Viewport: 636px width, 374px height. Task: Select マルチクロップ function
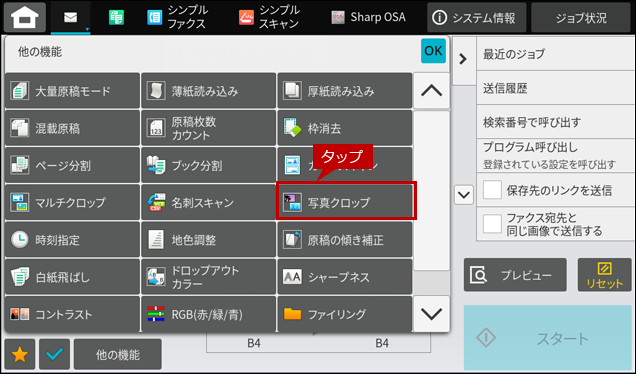pyautogui.click(x=73, y=202)
